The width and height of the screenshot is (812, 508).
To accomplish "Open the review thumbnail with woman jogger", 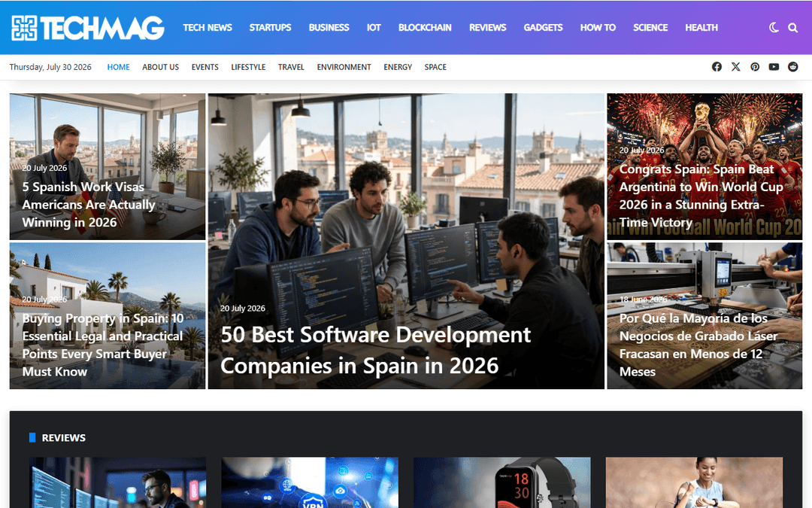I will click(694, 482).
